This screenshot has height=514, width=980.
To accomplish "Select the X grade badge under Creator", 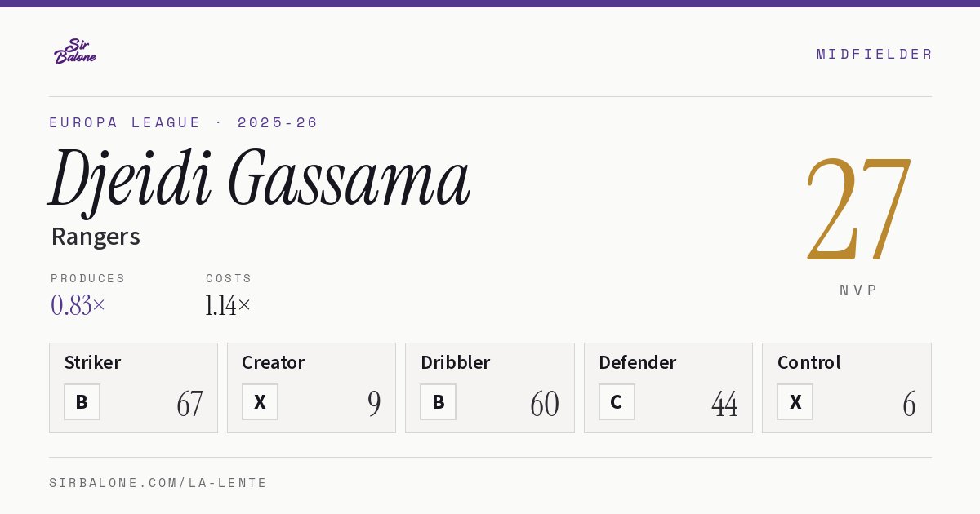I will [x=260, y=402].
